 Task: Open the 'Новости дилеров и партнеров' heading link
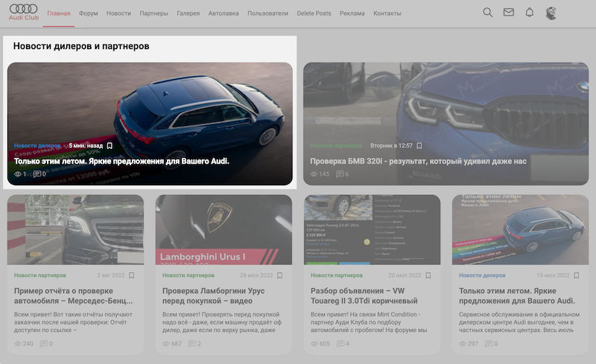81,46
